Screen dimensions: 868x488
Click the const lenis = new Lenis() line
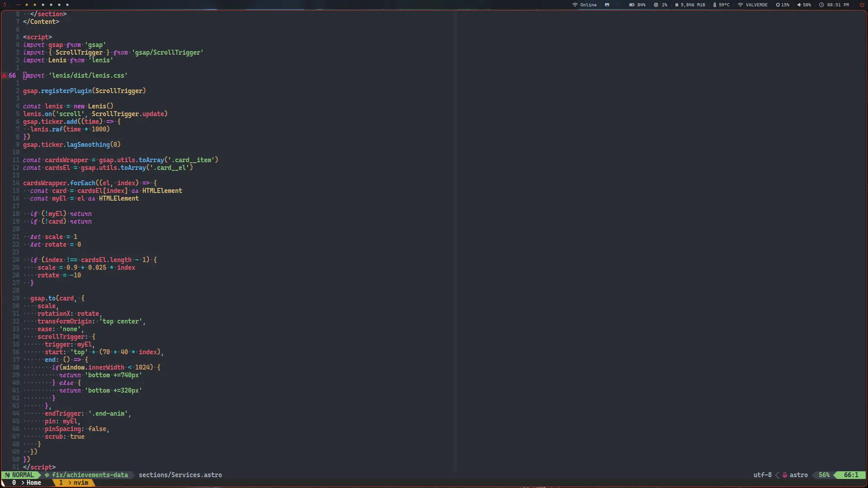tap(68, 106)
